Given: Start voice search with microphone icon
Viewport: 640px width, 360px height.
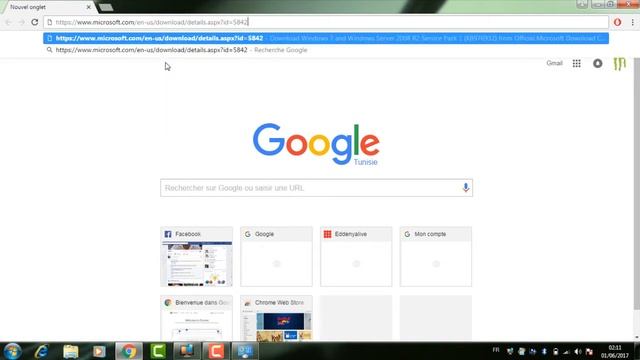Looking at the screenshot, I should tap(465, 188).
